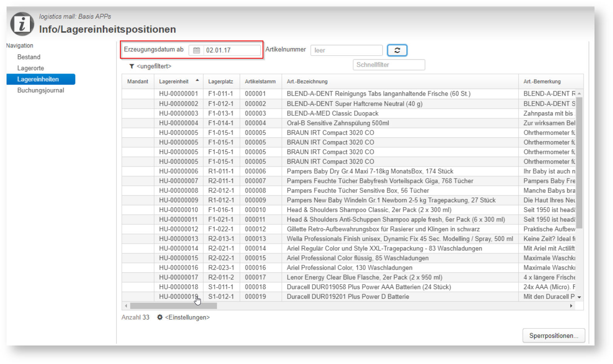
Task: Select cell HU-00000006
Action: coord(179,171)
